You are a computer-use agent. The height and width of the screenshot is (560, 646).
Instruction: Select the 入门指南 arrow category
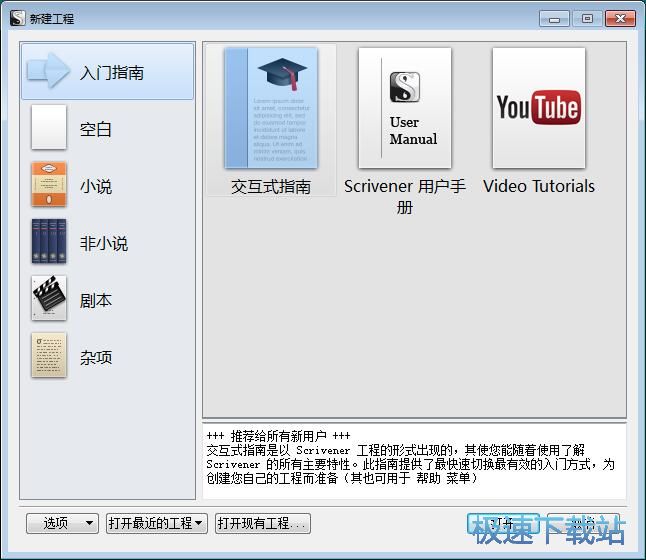pos(107,72)
